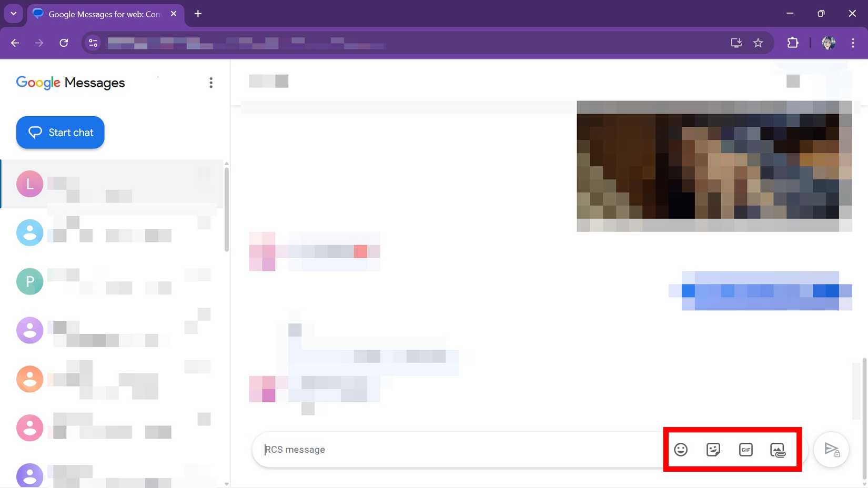Open Google Messages more options menu
The image size is (868, 488).
tap(211, 83)
